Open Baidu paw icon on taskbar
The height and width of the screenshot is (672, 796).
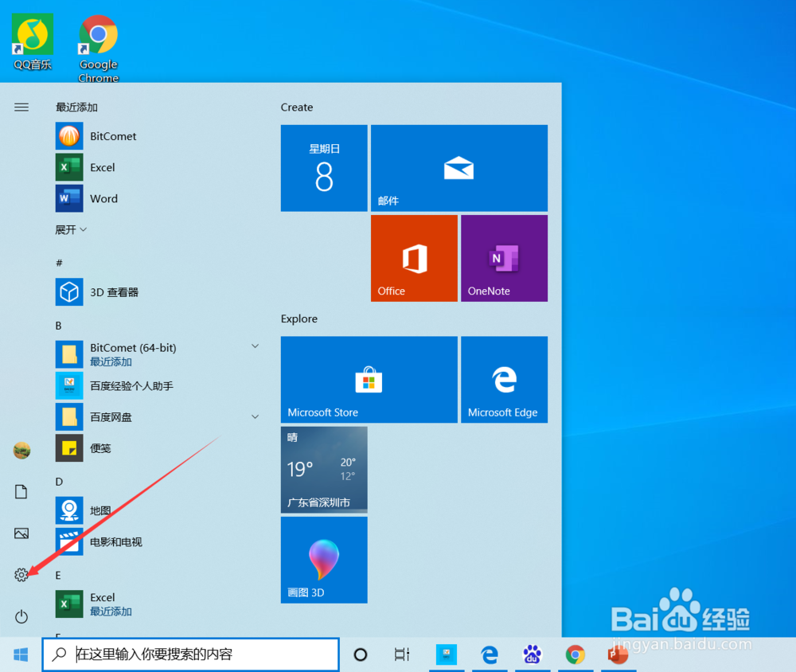point(532,654)
